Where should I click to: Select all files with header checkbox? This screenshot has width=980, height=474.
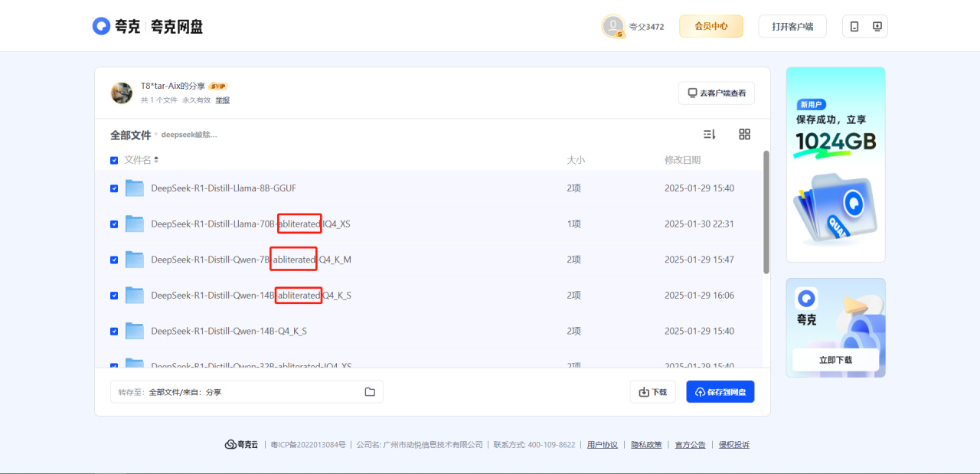point(114,160)
